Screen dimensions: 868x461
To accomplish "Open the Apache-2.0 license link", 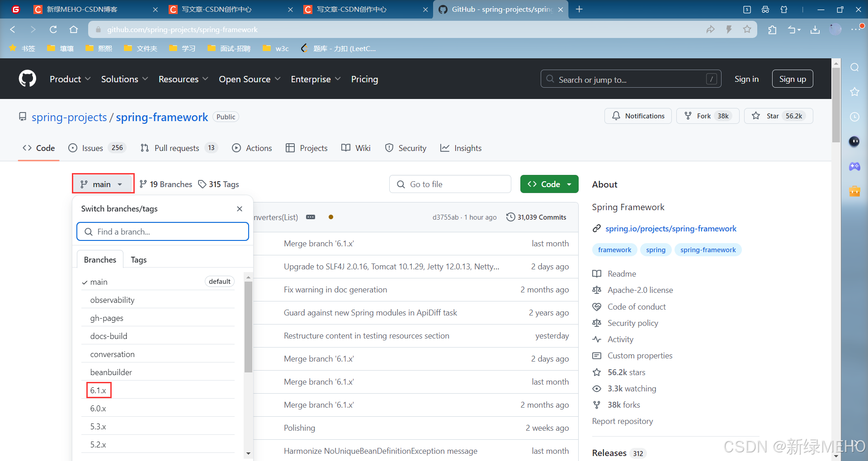I will point(640,290).
